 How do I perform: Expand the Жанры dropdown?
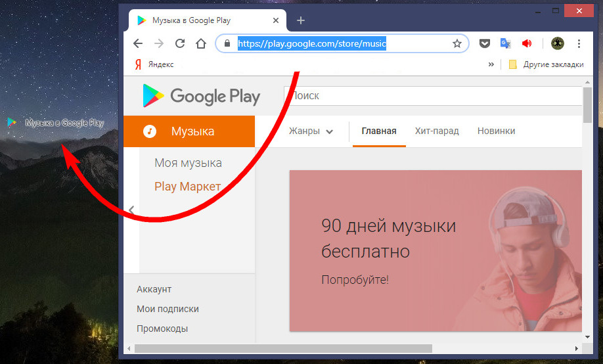pos(311,131)
